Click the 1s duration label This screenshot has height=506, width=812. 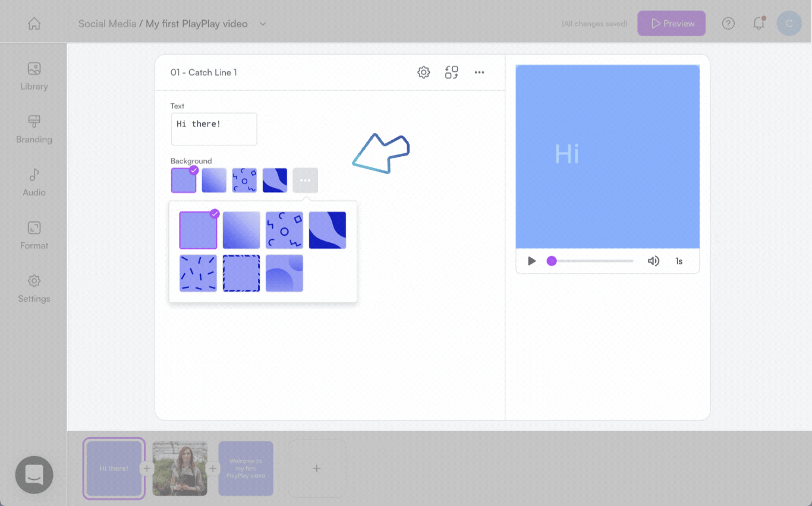[x=679, y=261]
